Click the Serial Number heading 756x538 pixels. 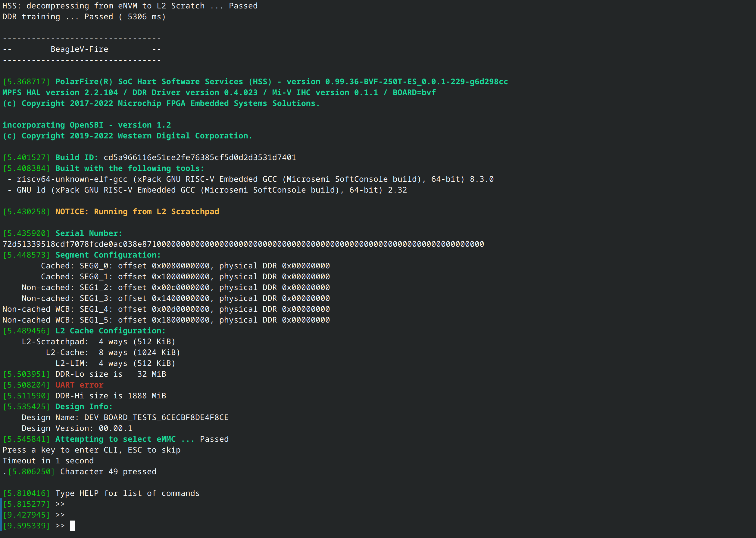coord(89,233)
